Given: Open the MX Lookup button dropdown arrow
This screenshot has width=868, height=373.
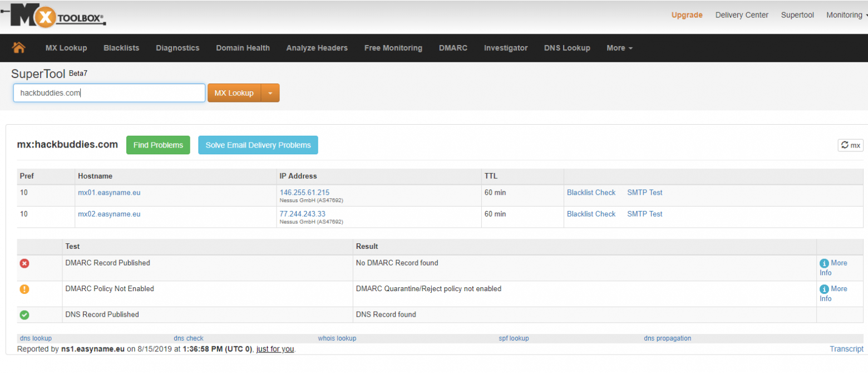Looking at the screenshot, I should click(x=270, y=93).
